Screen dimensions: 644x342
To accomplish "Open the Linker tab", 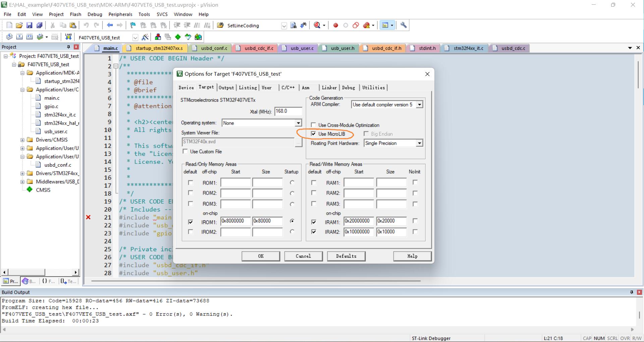I will (329, 87).
